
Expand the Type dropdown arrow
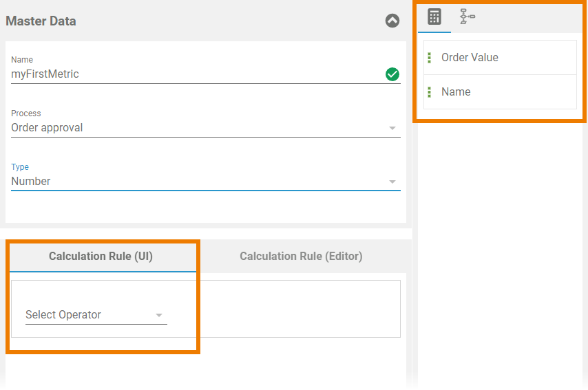click(x=392, y=182)
